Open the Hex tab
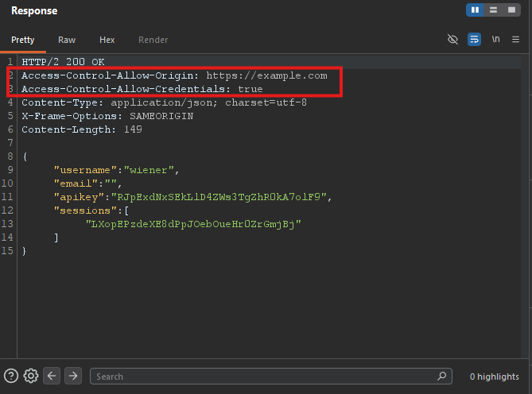 click(x=107, y=40)
